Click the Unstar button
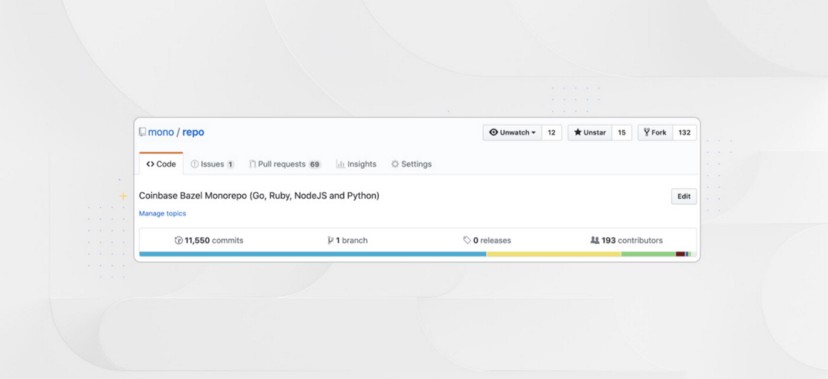 pyautogui.click(x=590, y=132)
